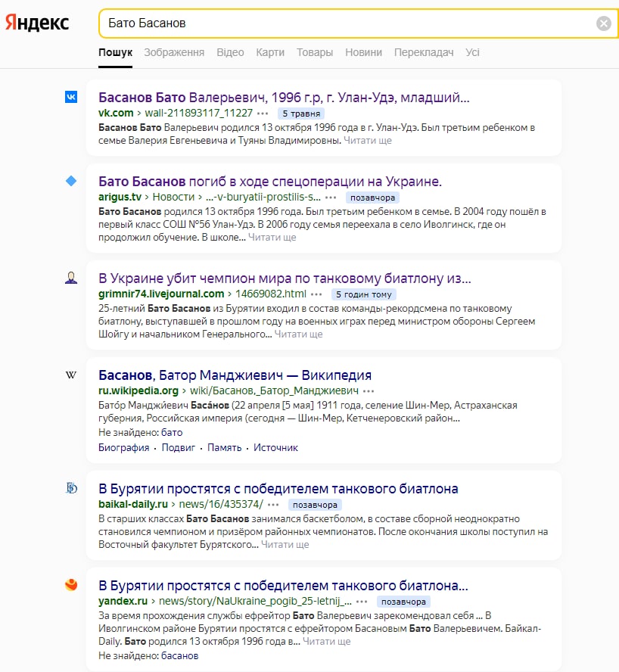
Task: Open the three-dots menu on the livejournal result
Action: 316,294
